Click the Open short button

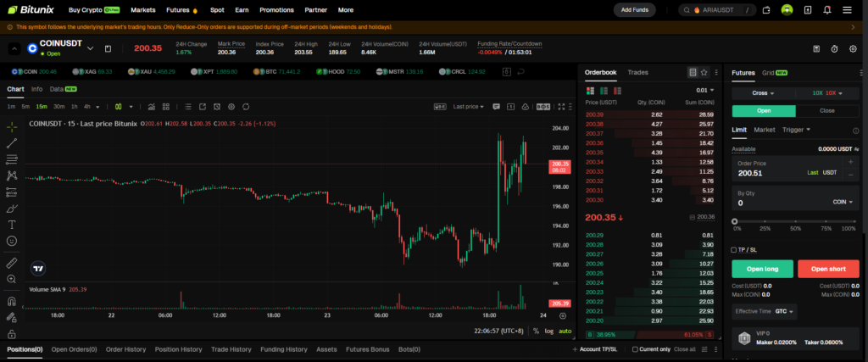(828, 269)
